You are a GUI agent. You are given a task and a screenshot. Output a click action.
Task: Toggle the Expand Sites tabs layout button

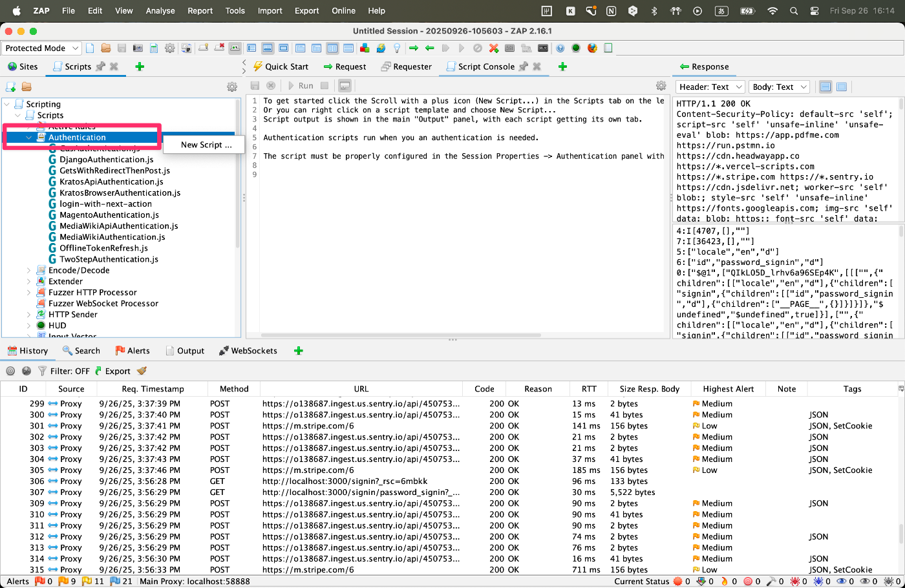(251, 48)
